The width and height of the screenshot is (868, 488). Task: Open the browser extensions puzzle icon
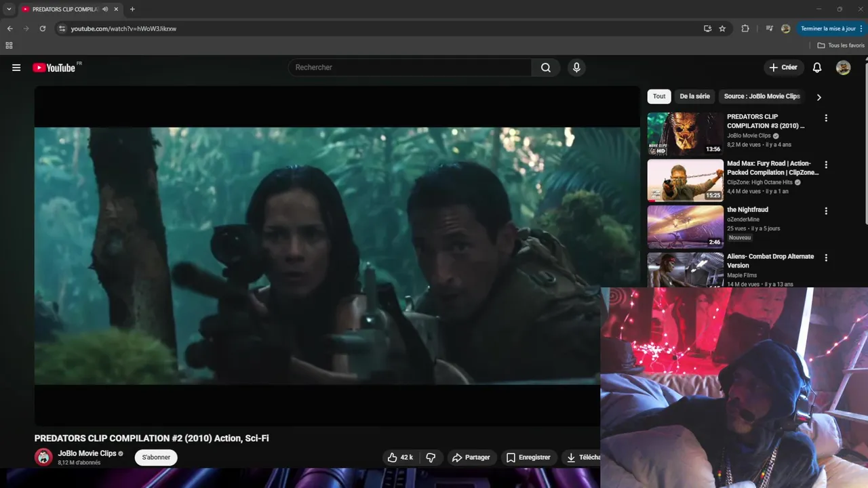(745, 28)
